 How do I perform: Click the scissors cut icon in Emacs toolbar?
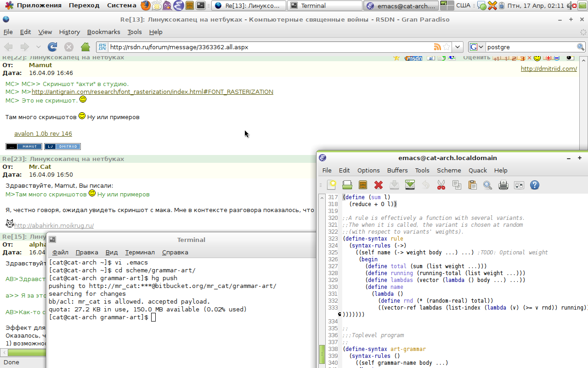tap(441, 185)
